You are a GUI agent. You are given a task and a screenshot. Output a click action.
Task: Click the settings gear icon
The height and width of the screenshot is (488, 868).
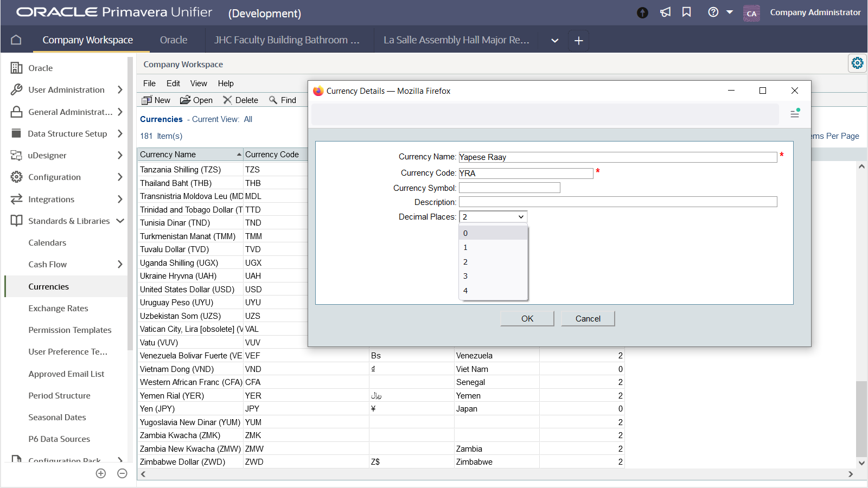click(857, 63)
